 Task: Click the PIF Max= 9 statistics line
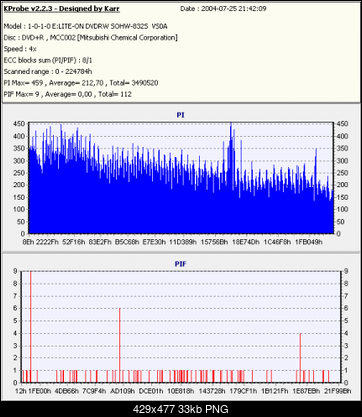pyautogui.click(x=68, y=94)
